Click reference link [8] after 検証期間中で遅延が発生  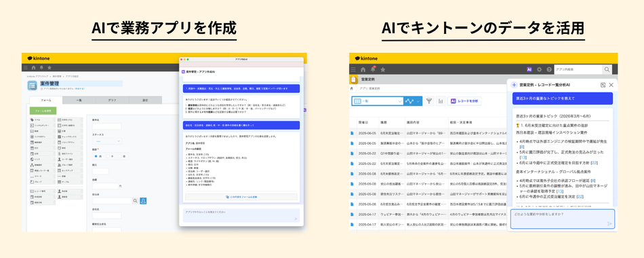[x=522, y=147]
